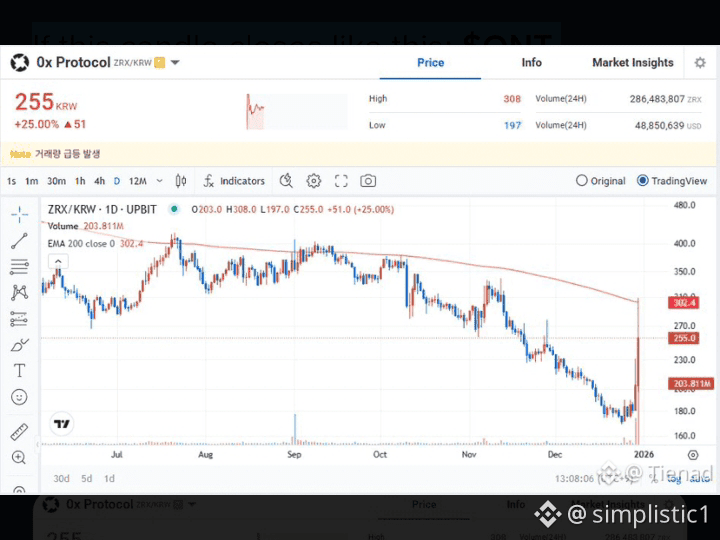720x540 pixels.
Task: Click the 0x Protocol coin logo
Action: pos(20,62)
